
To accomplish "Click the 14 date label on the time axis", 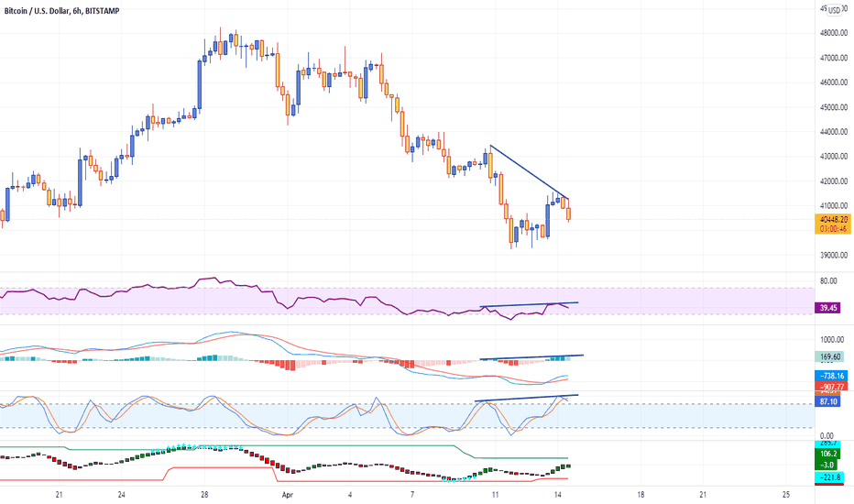I will pyautogui.click(x=558, y=495).
